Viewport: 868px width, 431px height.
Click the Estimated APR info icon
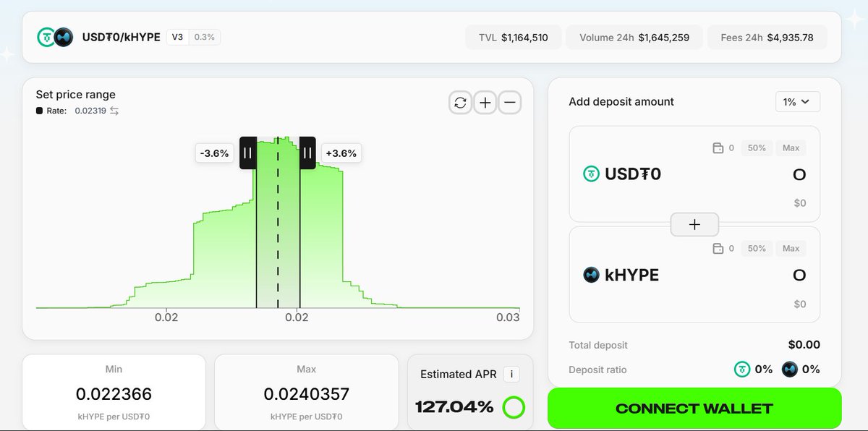point(512,374)
